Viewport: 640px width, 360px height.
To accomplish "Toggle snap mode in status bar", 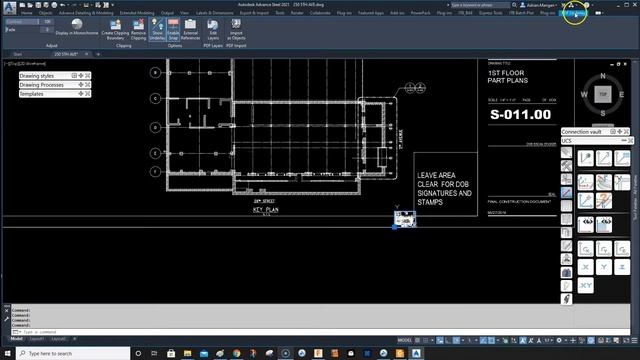I will tap(426, 340).
